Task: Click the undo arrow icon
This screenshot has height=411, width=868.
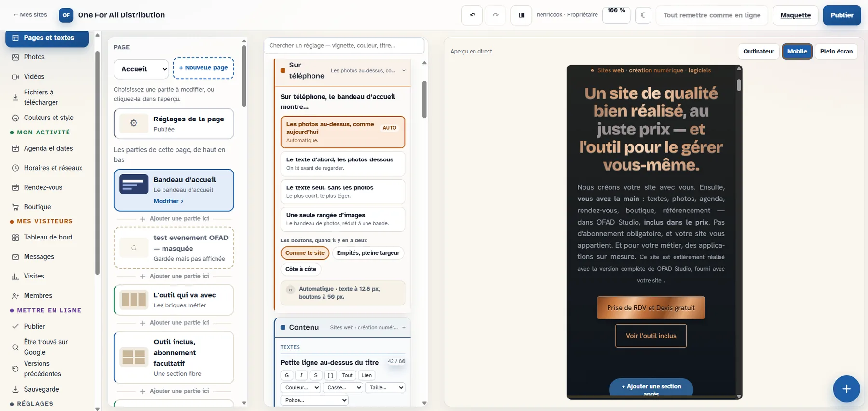Action: 472,15
